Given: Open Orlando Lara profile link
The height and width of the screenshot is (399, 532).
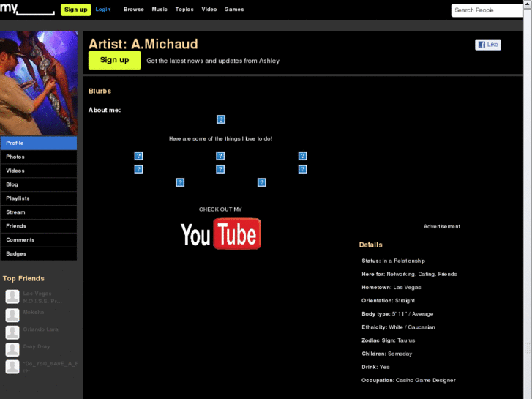Looking at the screenshot, I should click(x=40, y=329).
